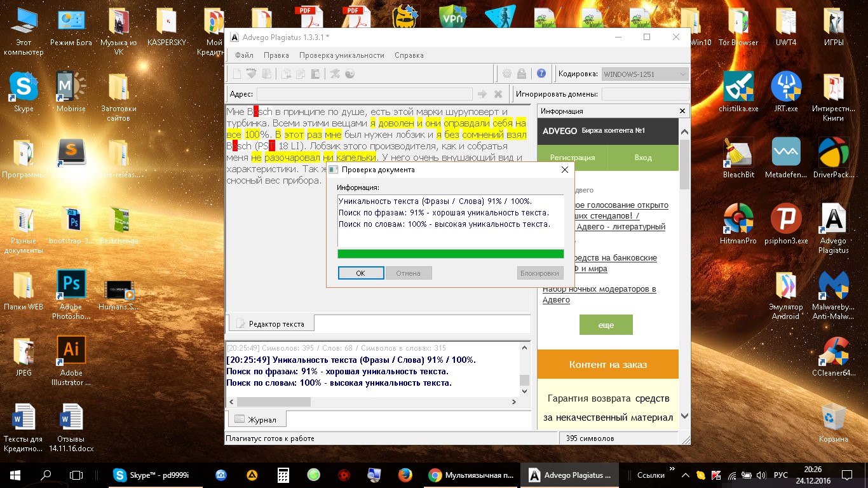Select the Отзывы 14.11.16.docx file icon
The width and height of the screenshot is (868, 488).
(x=72, y=427)
